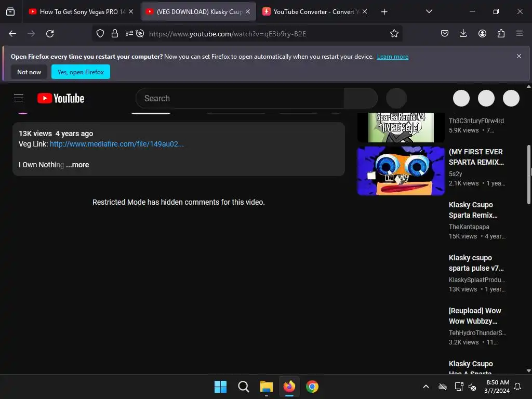Click the YouTube Search input field

(x=240, y=98)
